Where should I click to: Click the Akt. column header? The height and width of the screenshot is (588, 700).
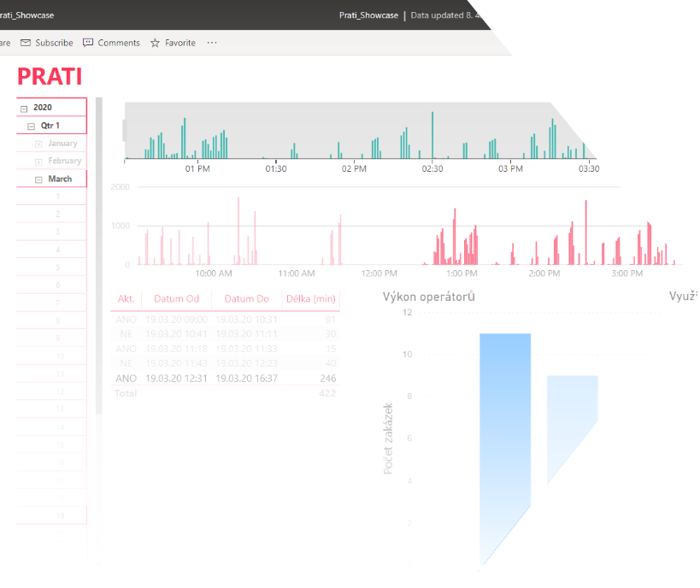point(126,298)
